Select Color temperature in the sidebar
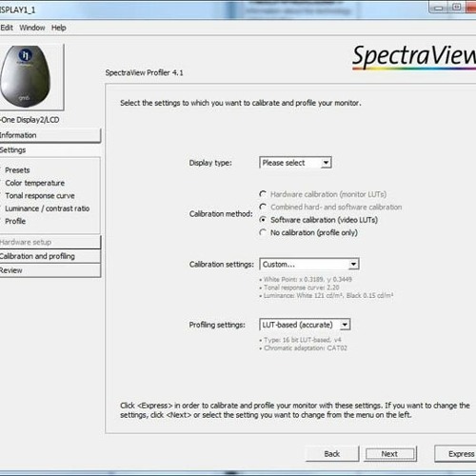This screenshot has width=476, height=476. (x=35, y=183)
